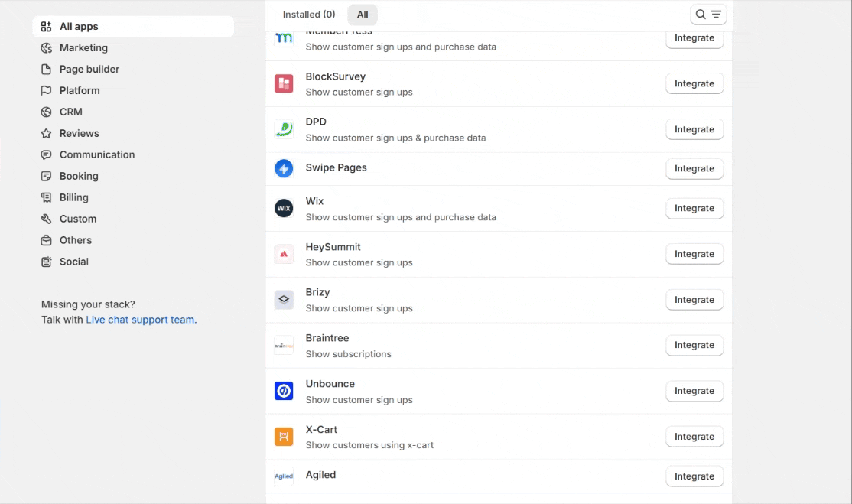Click the HeySummit app logo icon

(x=284, y=255)
